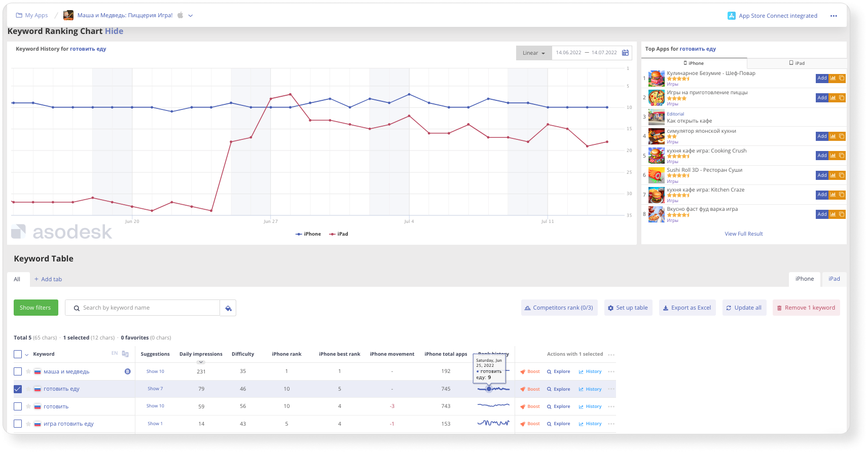Click the chart icon for Кулинарное Безумие
Viewport: 868px width, 452px height.
click(833, 78)
